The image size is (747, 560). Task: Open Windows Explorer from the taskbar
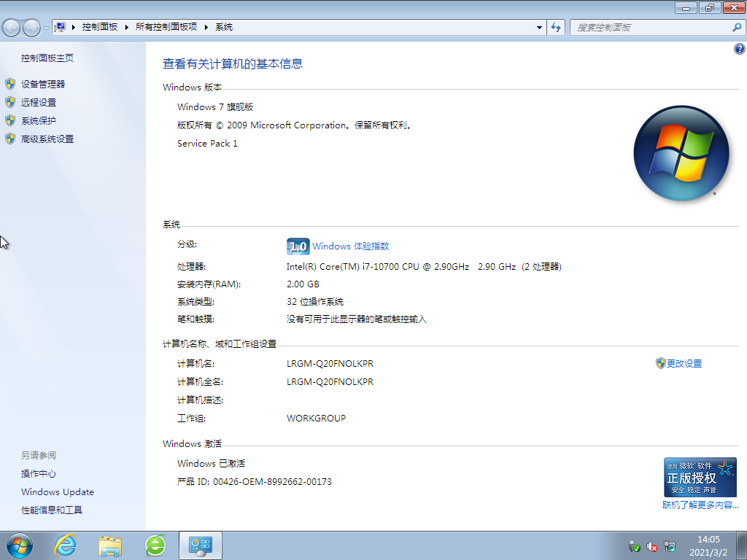click(110, 545)
